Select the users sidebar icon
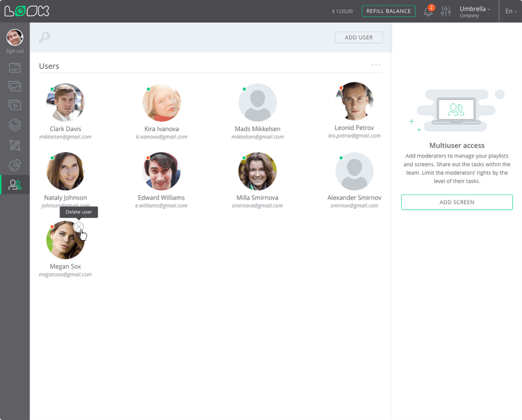 15,185
